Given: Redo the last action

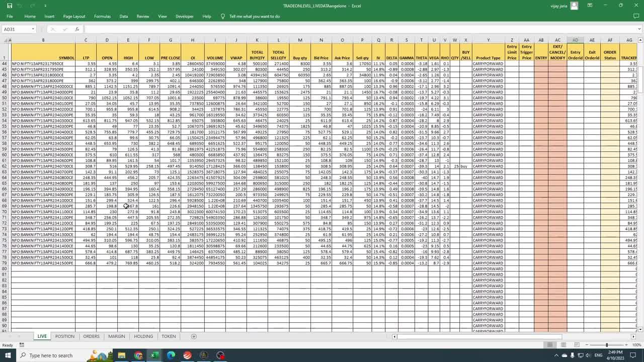Looking at the screenshot, I should click(33, 6).
